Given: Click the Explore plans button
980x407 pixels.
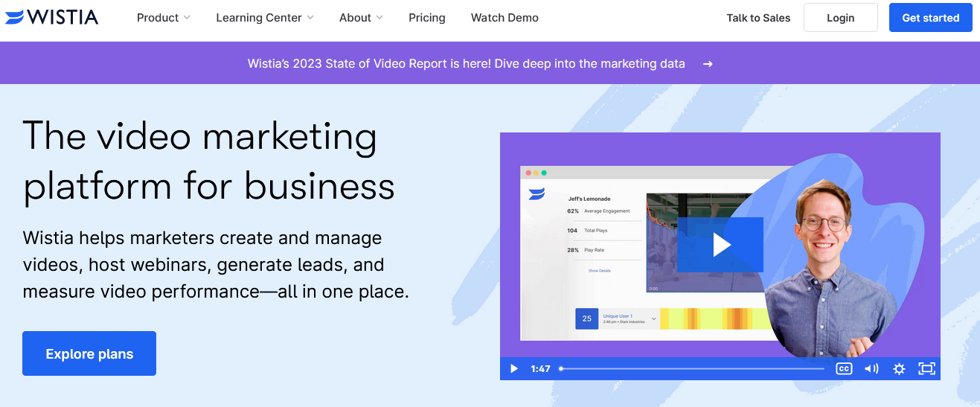Looking at the screenshot, I should tap(89, 353).
